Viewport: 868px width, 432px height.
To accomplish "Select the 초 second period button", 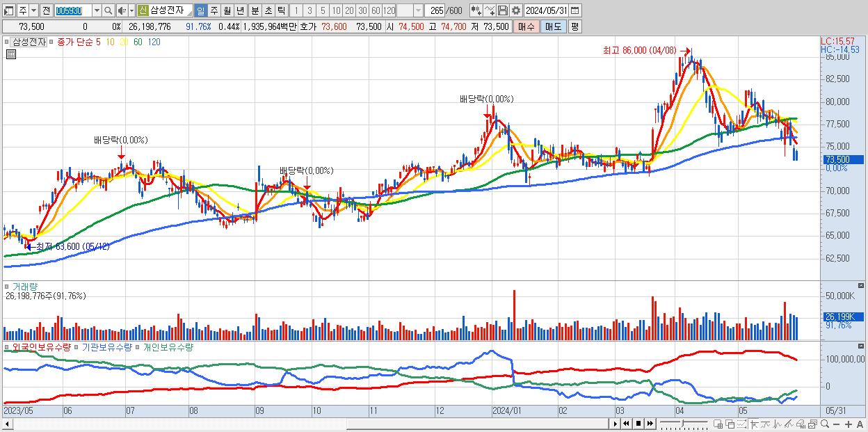I will pos(268,10).
